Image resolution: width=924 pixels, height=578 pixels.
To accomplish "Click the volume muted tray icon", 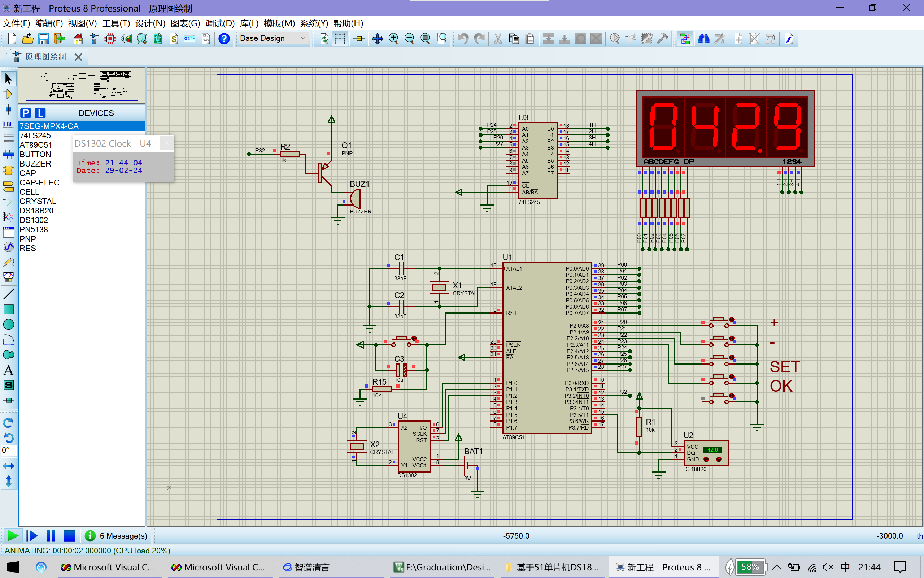I will coord(828,567).
